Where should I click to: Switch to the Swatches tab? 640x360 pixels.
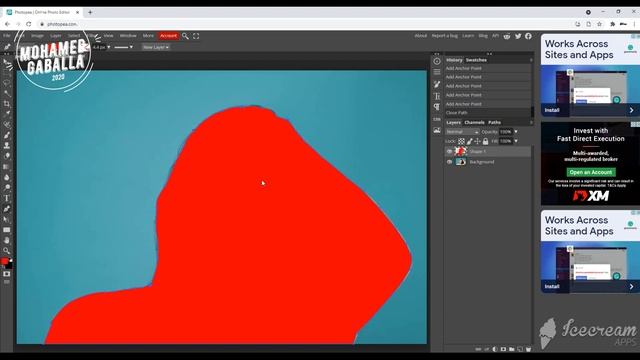click(x=476, y=60)
